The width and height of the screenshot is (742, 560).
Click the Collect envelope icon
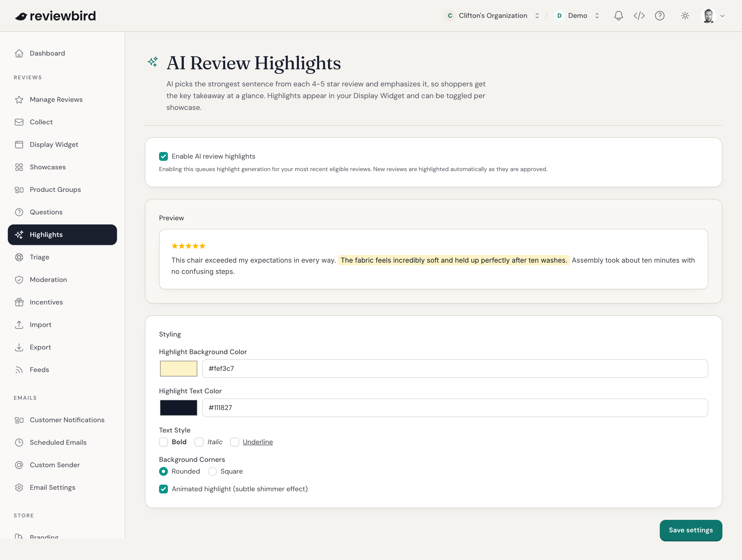19,122
